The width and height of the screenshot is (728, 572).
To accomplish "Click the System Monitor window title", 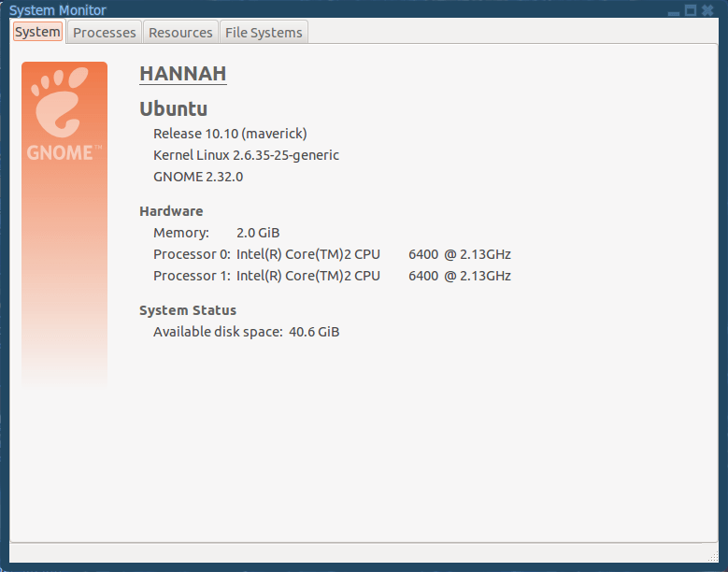I will pos(58,10).
